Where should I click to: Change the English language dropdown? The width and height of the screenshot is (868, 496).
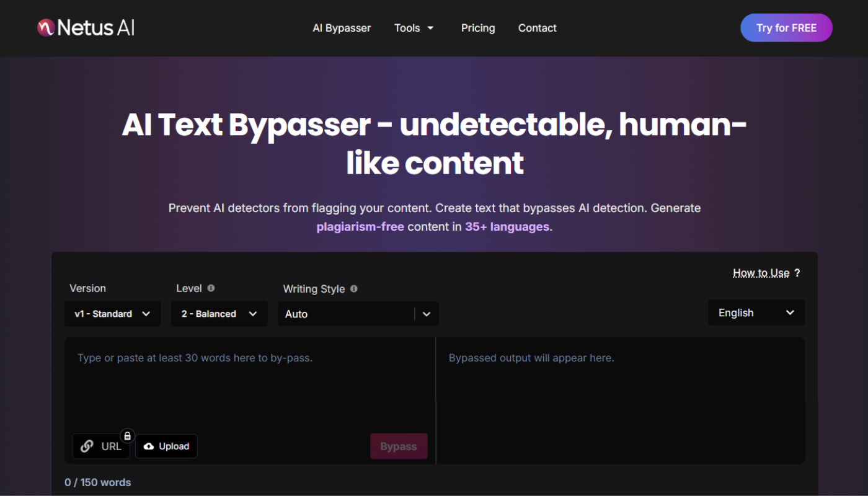[x=756, y=313]
